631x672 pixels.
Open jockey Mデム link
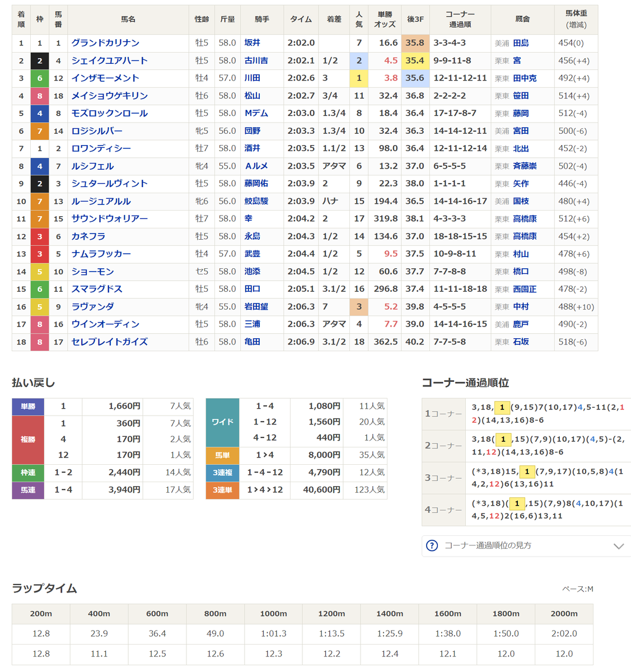click(256, 113)
